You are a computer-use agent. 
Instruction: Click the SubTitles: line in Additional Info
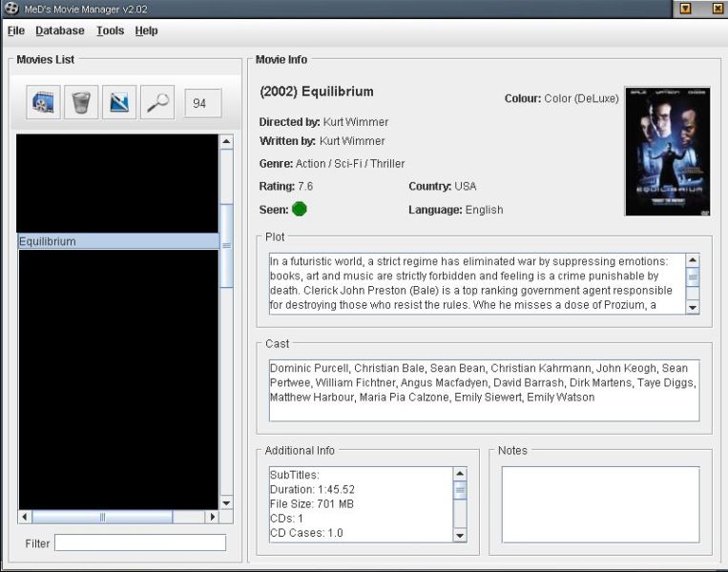pos(295,475)
